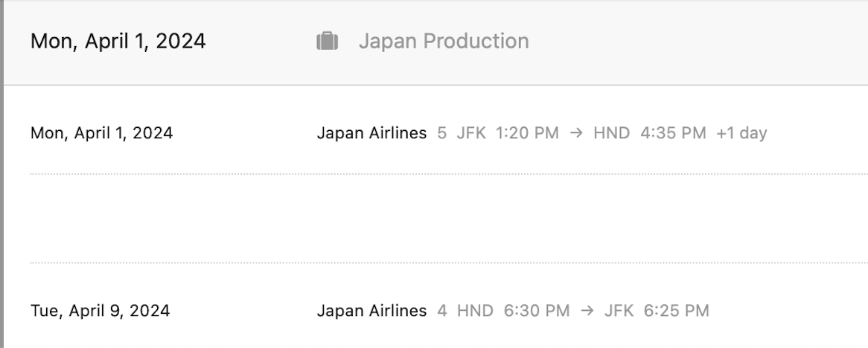Open the Japan Production trip title
The width and height of the screenshot is (868, 348).
point(444,41)
